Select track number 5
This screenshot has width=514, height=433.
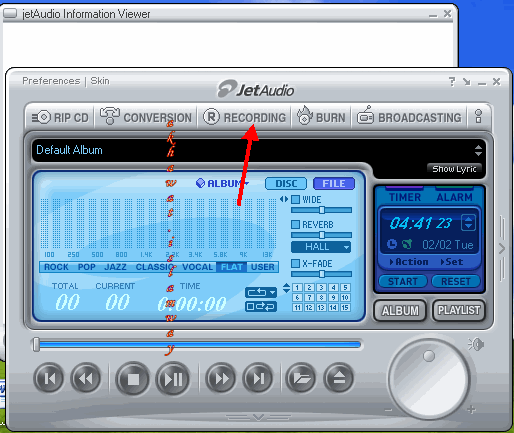click(345, 288)
